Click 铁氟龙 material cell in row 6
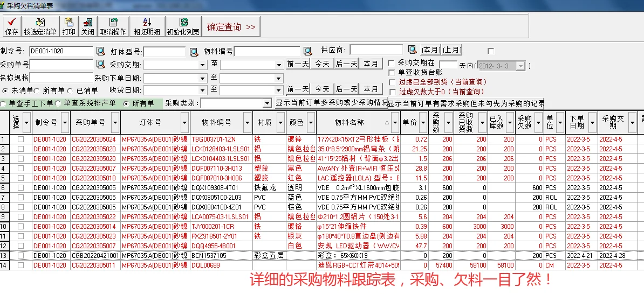 270,188
